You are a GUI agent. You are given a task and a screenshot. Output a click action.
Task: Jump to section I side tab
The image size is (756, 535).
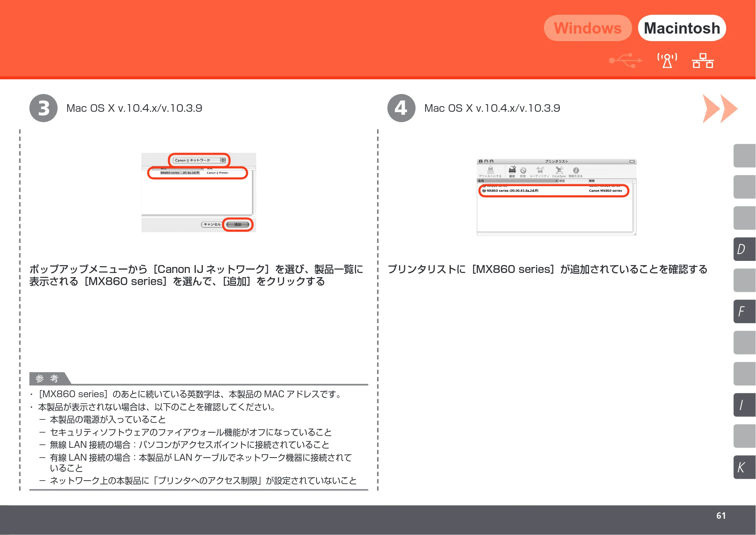(x=744, y=405)
